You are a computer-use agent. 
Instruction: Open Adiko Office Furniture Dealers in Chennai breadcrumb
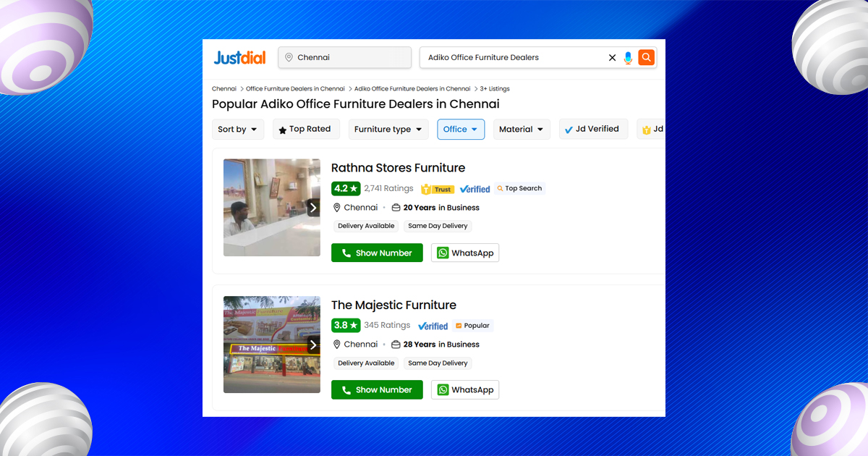click(x=412, y=89)
